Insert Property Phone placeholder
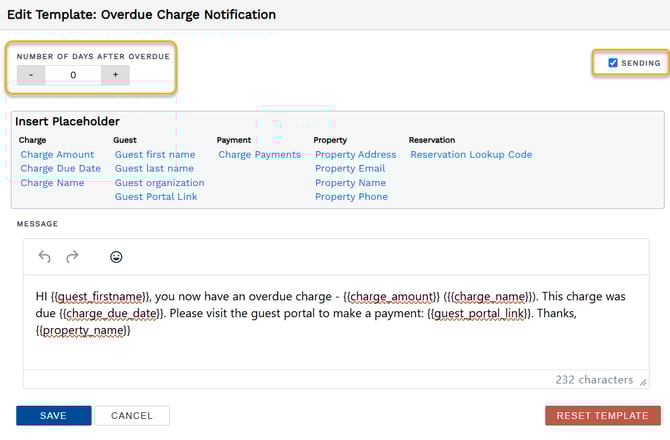 point(351,197)
